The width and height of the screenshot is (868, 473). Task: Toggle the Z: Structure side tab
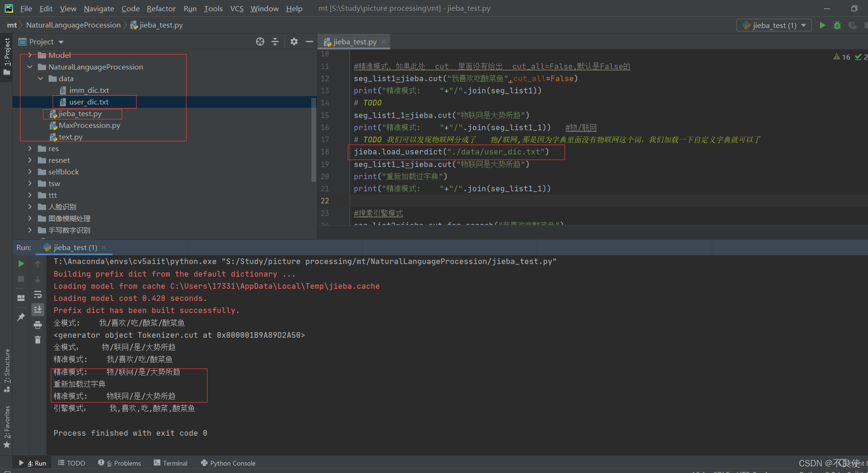[x=7, y=371]
